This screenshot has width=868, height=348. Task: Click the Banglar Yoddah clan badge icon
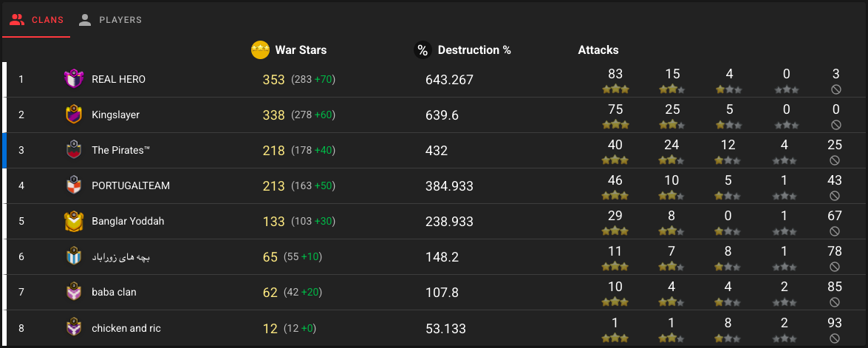pyautogui.click(x=73, y=221)
